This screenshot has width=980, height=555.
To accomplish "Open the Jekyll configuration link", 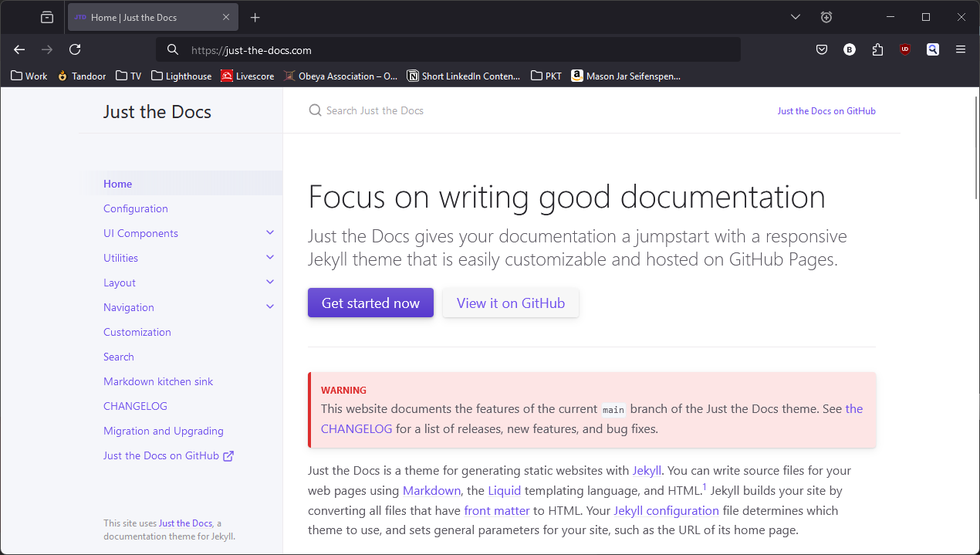I will (667, 510).
